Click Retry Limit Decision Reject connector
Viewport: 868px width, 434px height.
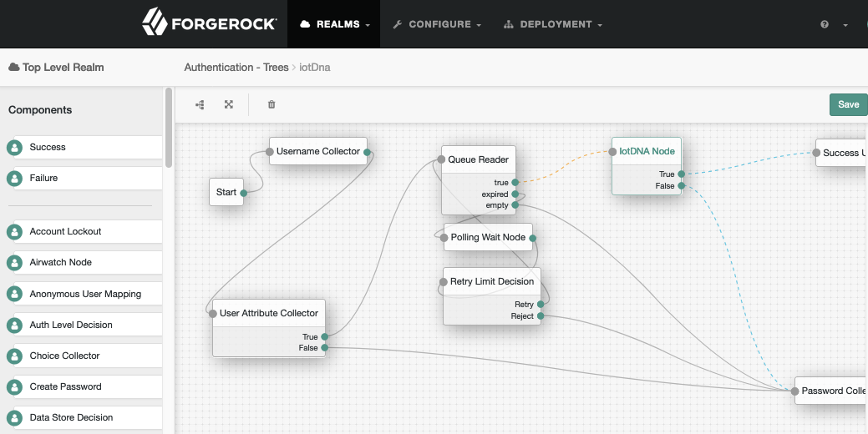(541, 316)
